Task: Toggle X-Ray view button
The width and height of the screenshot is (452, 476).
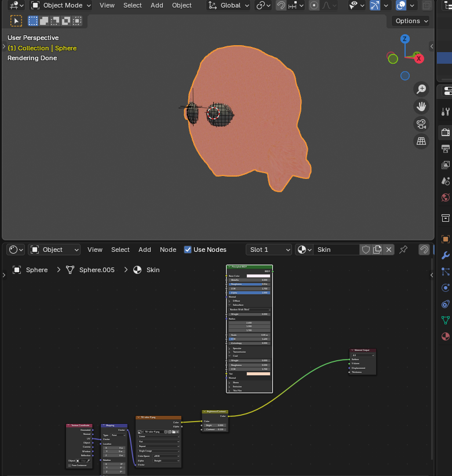Action: click(x=427, y=5)
